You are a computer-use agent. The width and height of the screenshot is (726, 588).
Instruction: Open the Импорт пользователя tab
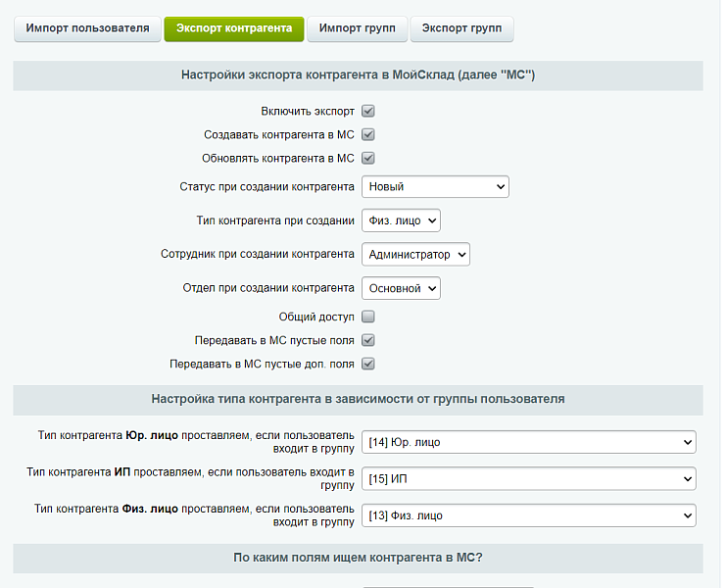pos(87,28)
